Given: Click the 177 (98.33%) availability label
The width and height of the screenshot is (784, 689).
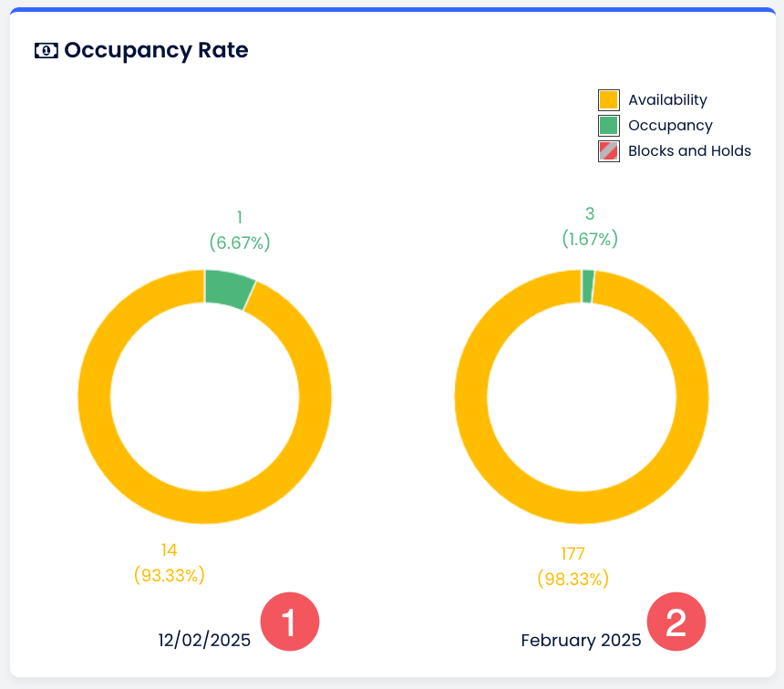Looking at the screenshot, I should [573, 566].
